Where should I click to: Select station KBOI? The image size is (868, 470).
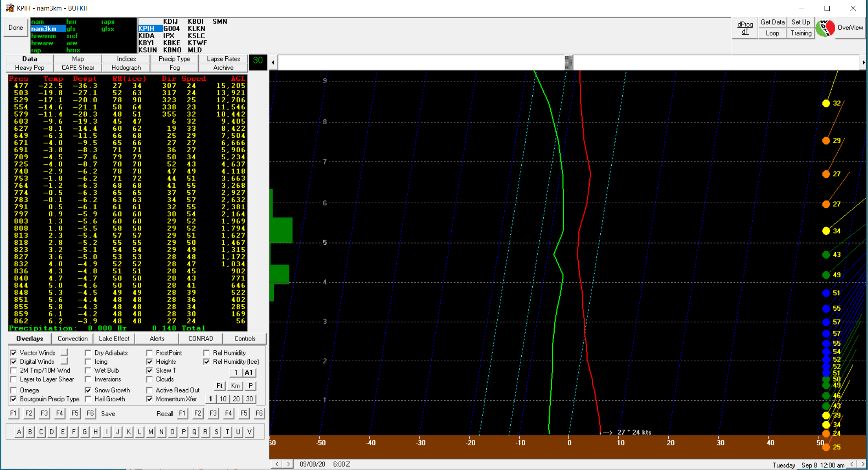tap(196, 22)
